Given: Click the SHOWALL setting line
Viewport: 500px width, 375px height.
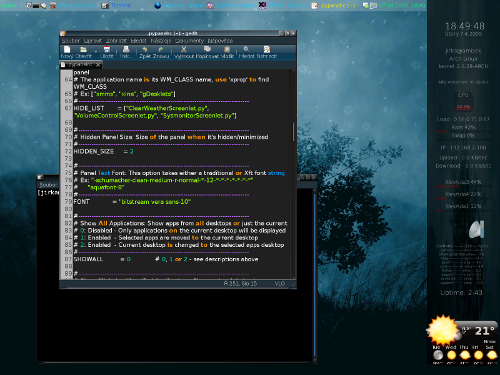Looking at the screenshot, I should (166, 259).
